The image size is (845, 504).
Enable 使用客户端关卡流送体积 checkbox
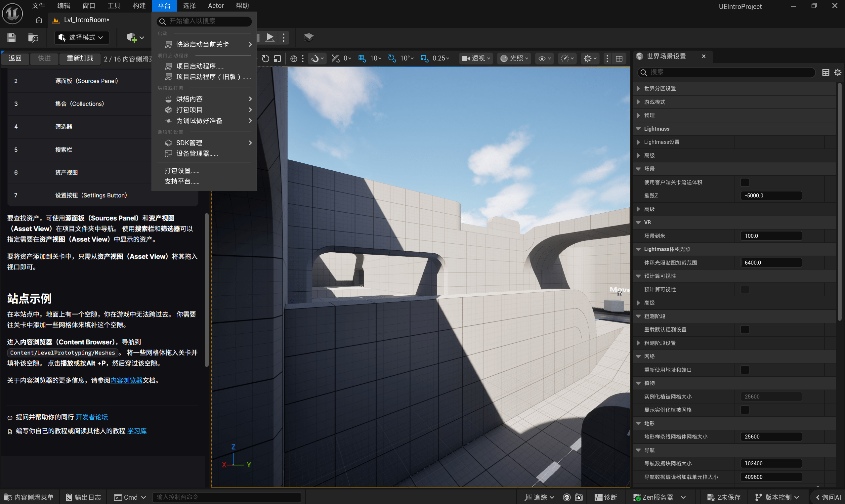coord(744,182)
